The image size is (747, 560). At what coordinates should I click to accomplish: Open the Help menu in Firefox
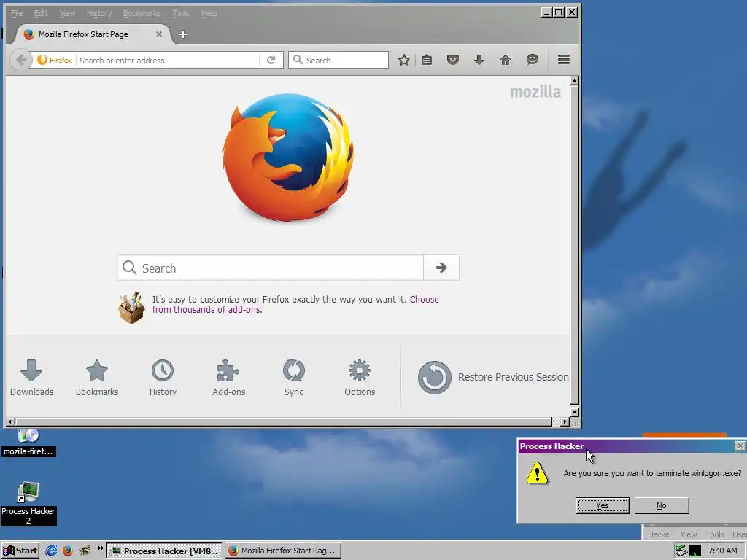(209, 13)
